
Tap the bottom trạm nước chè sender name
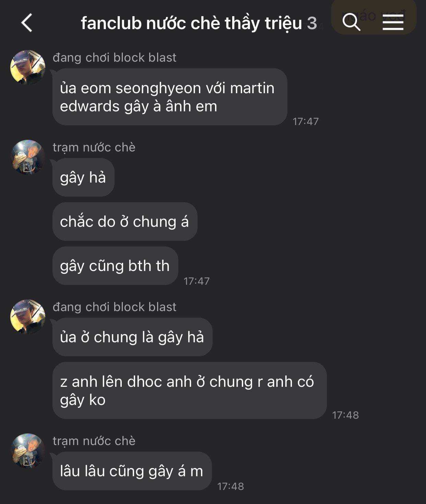(x=94, y=441)
